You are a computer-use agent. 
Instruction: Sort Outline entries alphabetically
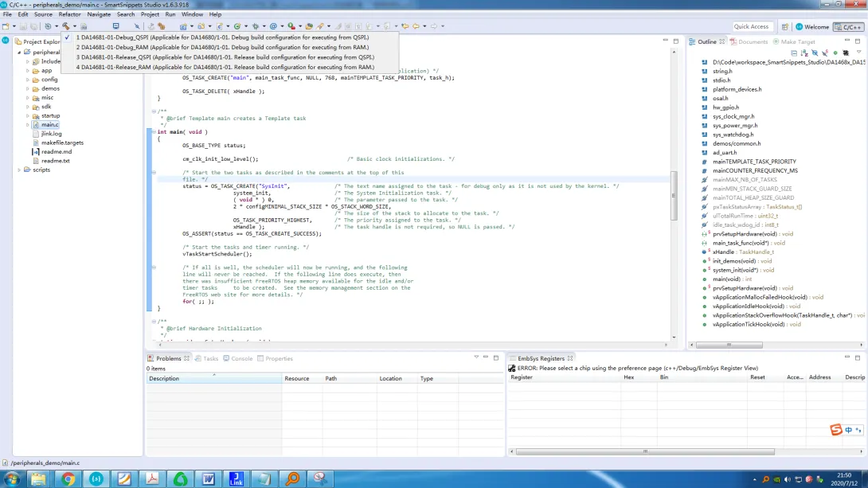pos(804,53)
